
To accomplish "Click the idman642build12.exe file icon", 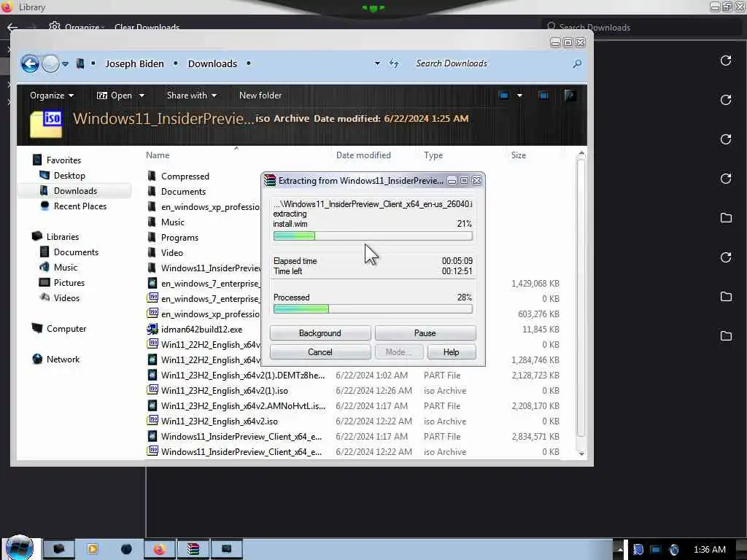I will click(x=152, y=329).
